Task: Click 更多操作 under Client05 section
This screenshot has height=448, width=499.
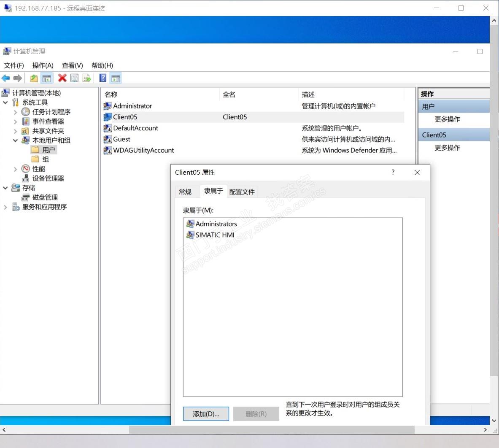Action: coord(447,147)
